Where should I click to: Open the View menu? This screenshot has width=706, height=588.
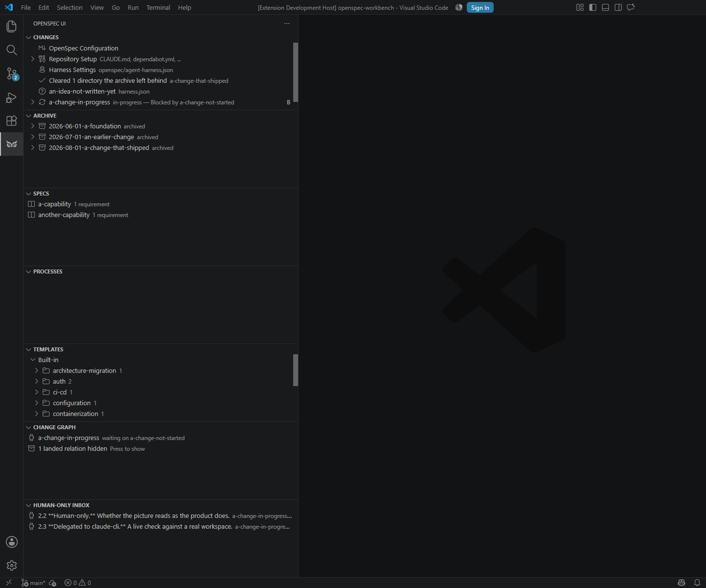click(x=97, y=7)
